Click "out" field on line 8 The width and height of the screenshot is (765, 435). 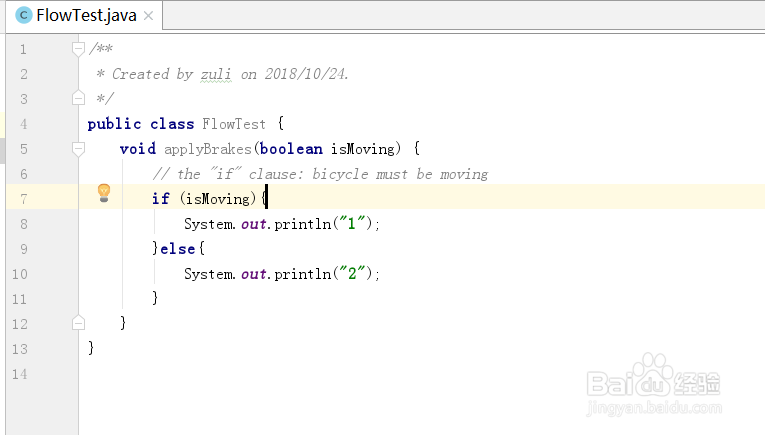click(254, 224)
